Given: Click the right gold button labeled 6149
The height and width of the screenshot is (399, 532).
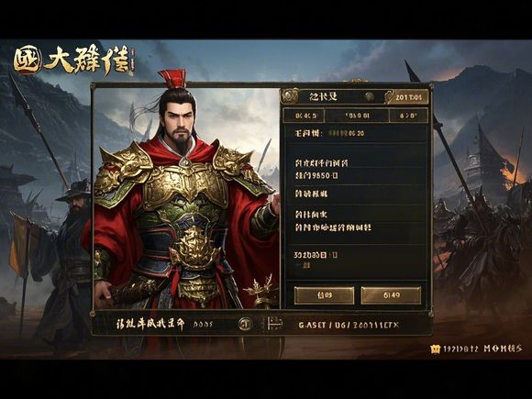Looking at the screenshot, I should (391, 295).
